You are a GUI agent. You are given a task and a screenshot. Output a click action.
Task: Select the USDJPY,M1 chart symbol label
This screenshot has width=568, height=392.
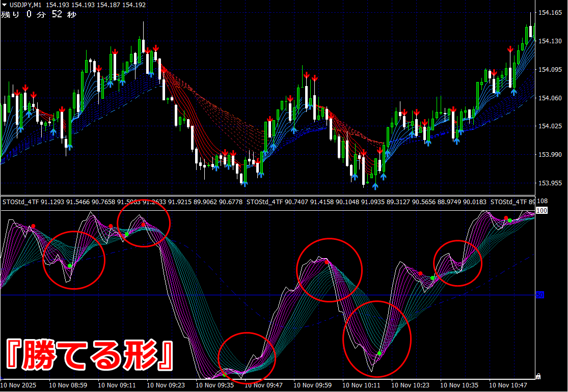point(25,5)
